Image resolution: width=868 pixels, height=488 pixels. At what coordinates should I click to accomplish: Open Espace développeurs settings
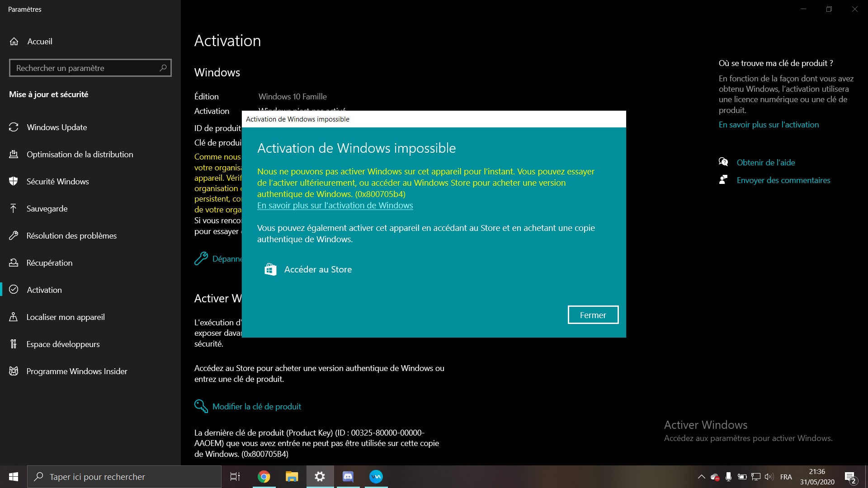pos(63,344)
